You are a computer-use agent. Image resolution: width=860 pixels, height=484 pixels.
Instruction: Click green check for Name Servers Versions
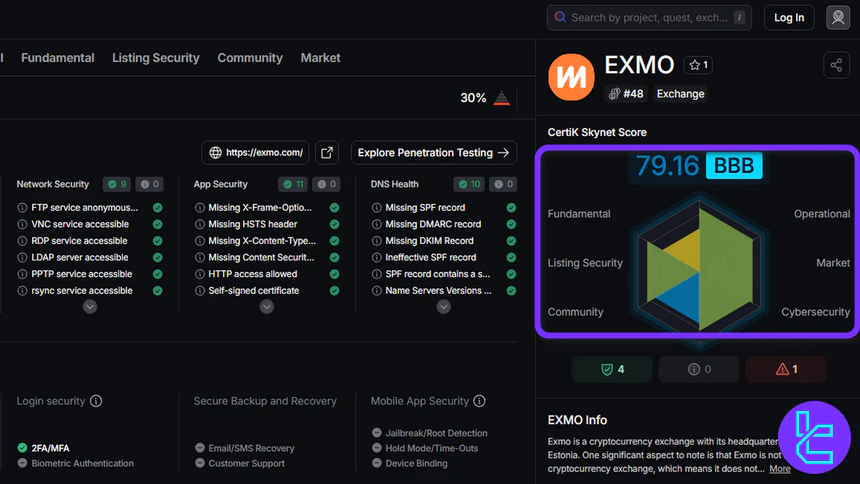pos(511,291)
